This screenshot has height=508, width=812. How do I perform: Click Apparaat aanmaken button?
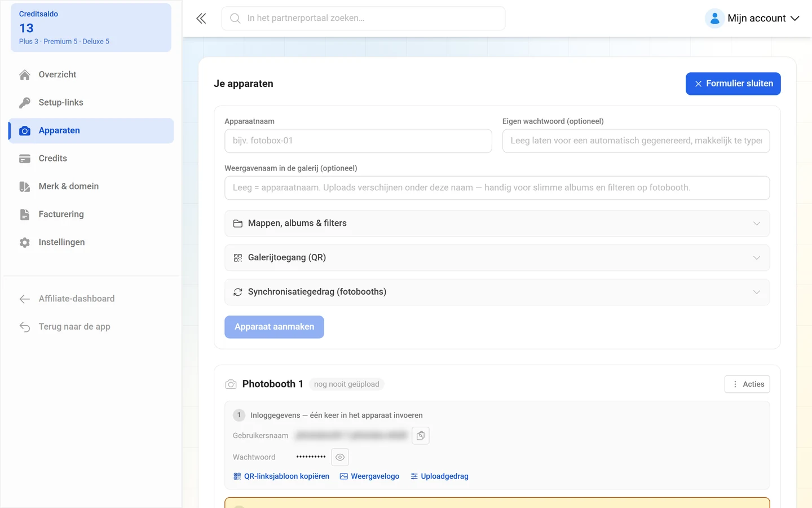pyautogui.click(x=274, y=327)
